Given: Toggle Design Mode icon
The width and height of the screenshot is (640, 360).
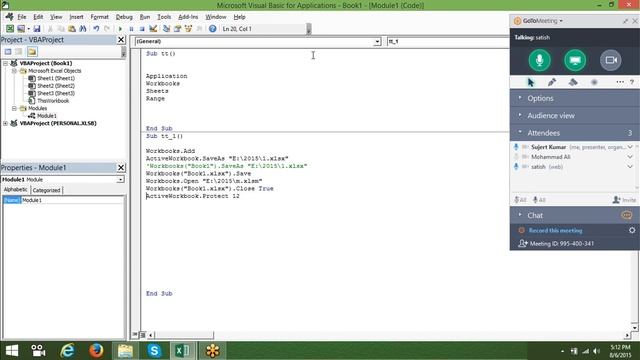Looking at the screenshot, I should tap(153, 29).
